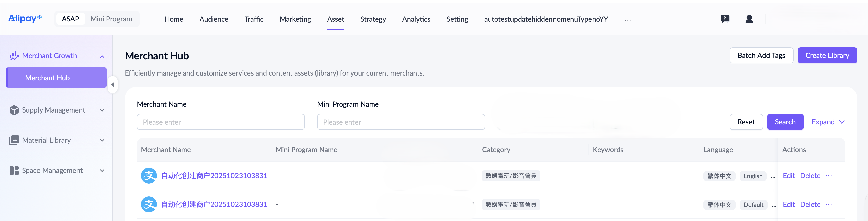
Task: Focus the Merchant Name search field
Action: [x=221, y=122]
